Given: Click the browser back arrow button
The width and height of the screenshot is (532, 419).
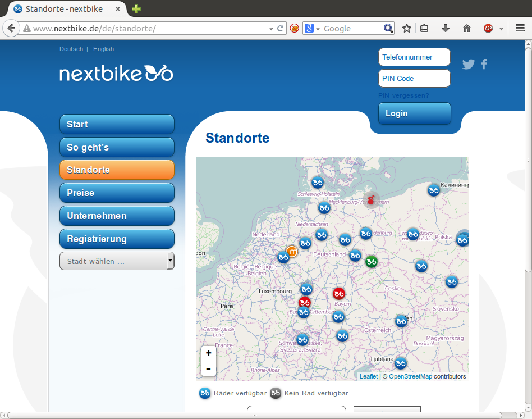Looking at the screenshot, I should pos(11,28).
